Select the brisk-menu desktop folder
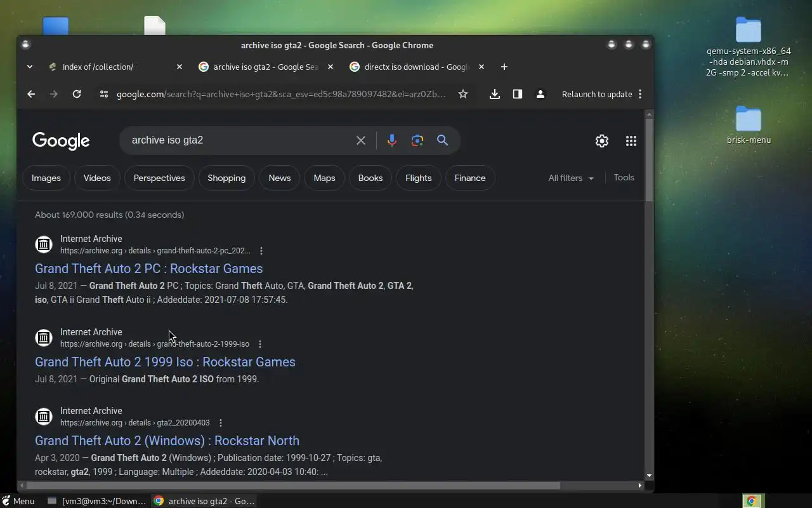The height and width of the screenshot is (508, 812). coord(749,126)
